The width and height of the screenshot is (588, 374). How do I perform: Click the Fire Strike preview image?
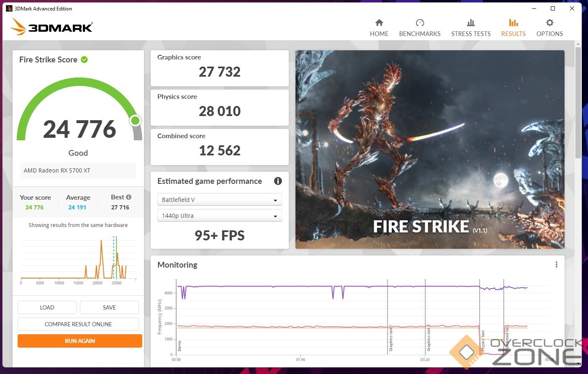click(429, 149)
